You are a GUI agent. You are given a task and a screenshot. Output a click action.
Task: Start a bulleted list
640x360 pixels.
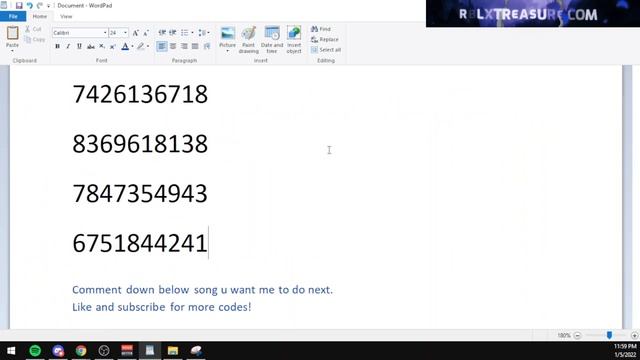coord(184,33)
